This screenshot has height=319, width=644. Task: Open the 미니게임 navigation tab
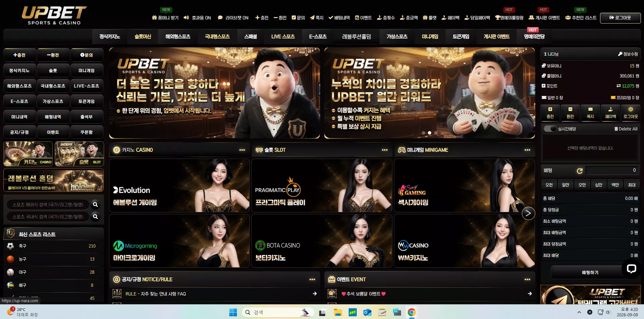point(430,37)
